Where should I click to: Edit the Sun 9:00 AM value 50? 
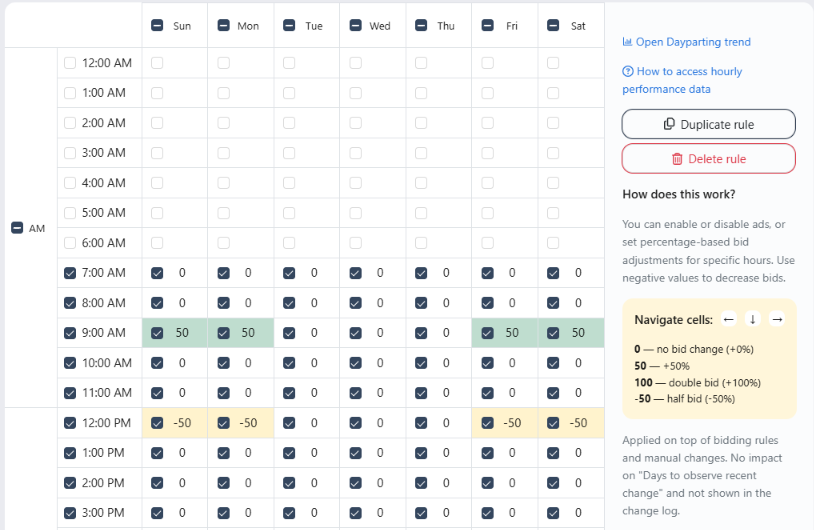pos(182,333)
